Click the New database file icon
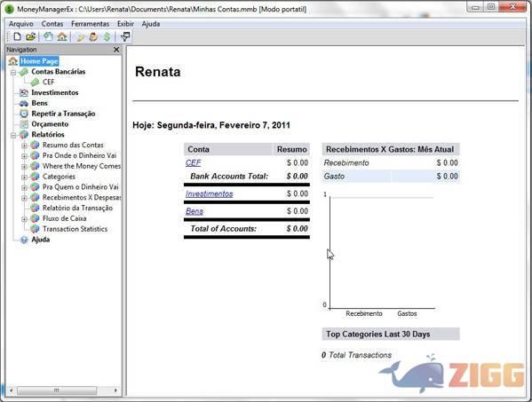The width and height of the screenshot is (532, 402). [x=17, y=36]
